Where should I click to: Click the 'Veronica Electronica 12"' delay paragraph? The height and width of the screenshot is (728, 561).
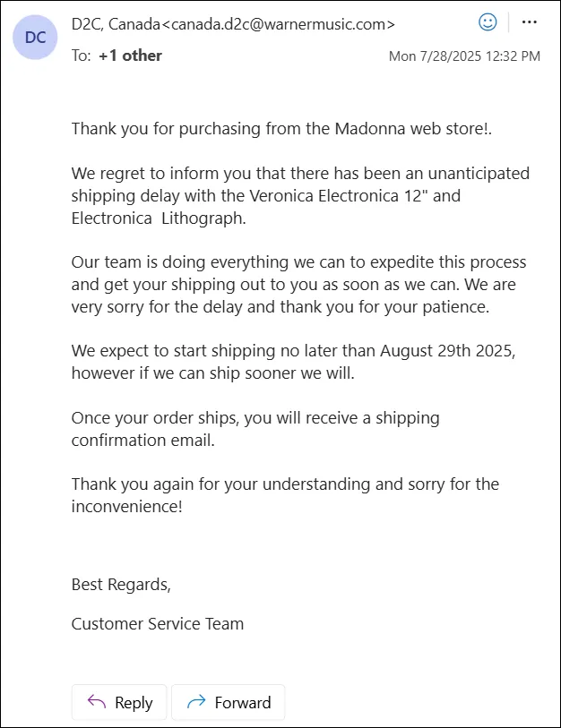[x=300, y=195]
